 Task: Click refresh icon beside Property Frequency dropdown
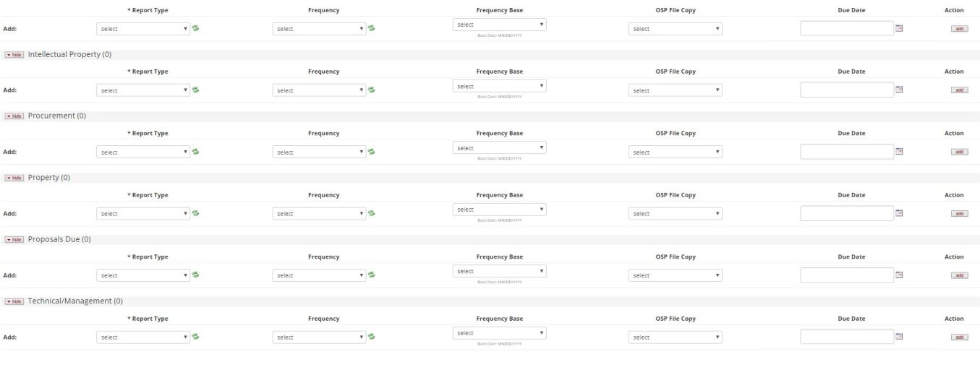pos(372,213)
